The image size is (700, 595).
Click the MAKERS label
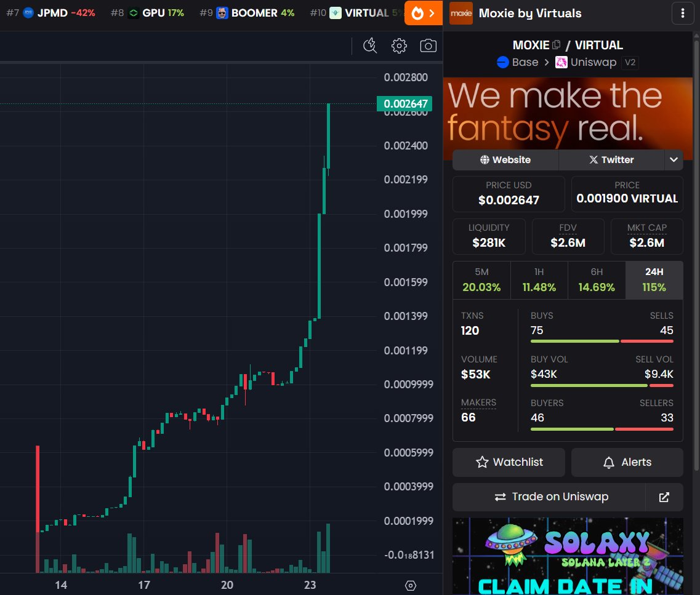point(478,402)
